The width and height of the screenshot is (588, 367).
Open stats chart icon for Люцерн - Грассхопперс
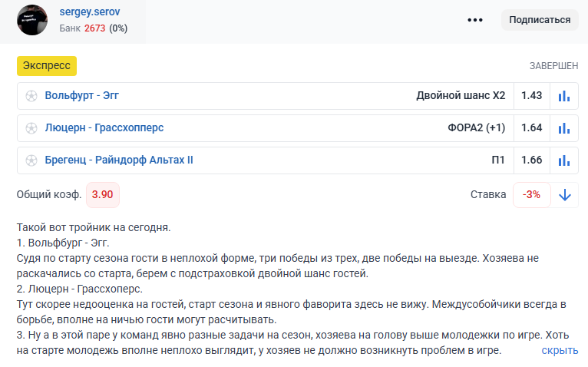pos(564,128)
